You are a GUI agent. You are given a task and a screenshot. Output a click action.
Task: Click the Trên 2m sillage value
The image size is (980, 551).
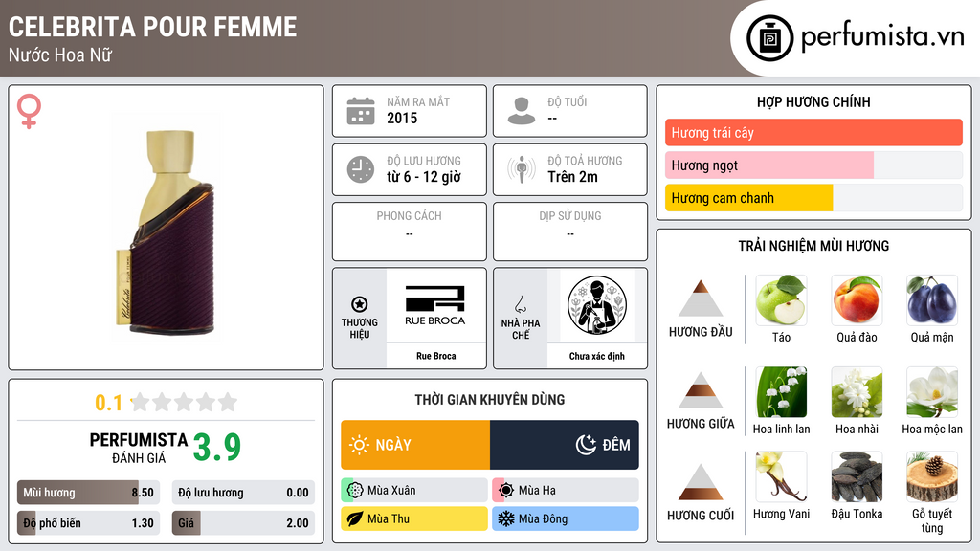(x=572, y=177)
